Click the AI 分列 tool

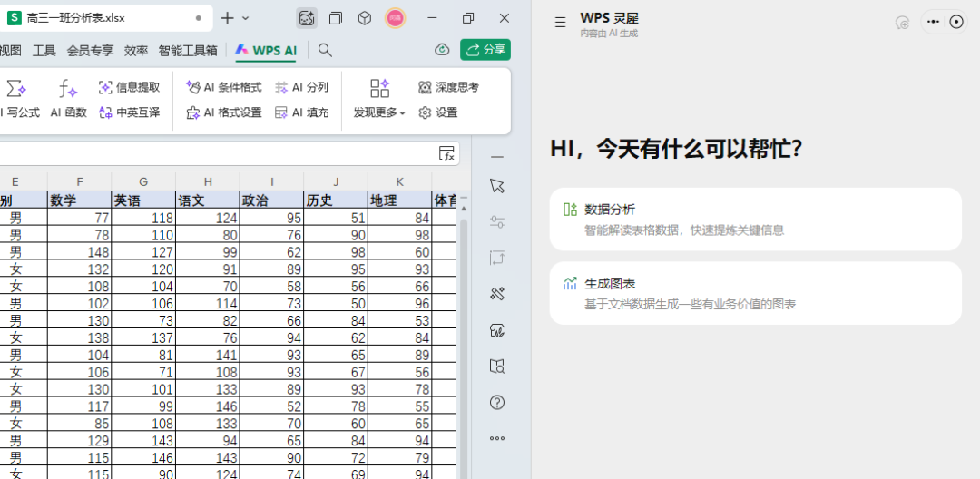[x=301, y=87]
